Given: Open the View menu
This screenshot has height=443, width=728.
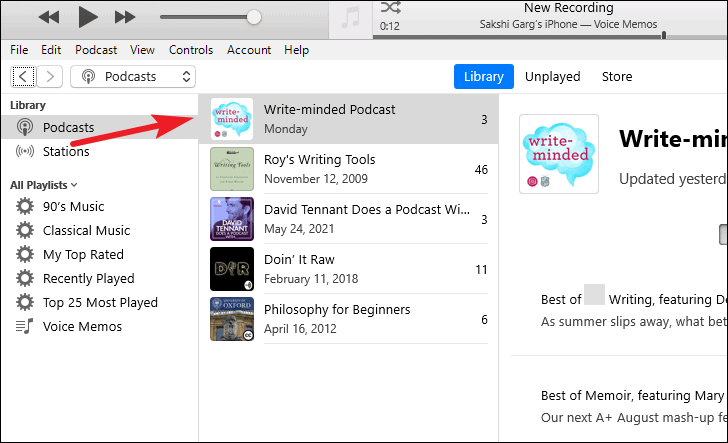Looking at the screenshot, I should [x=142, y=50].
